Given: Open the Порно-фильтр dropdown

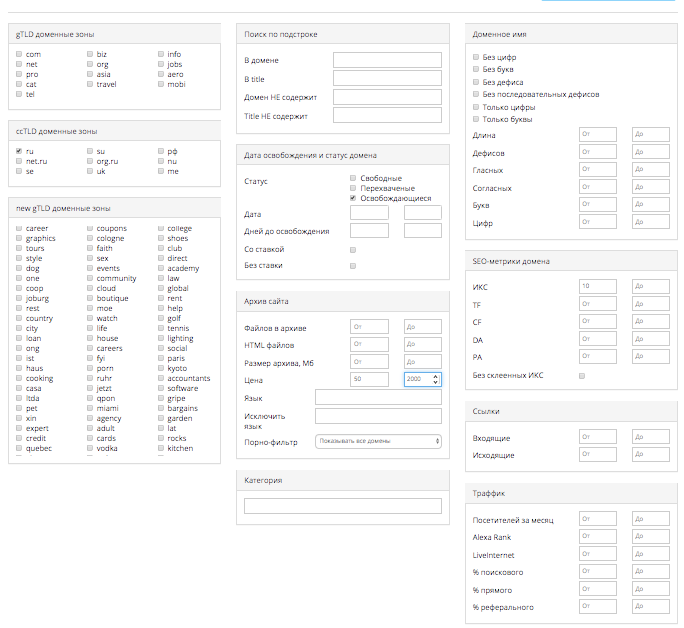Looking at the screenshot, I should pos(377,441).
